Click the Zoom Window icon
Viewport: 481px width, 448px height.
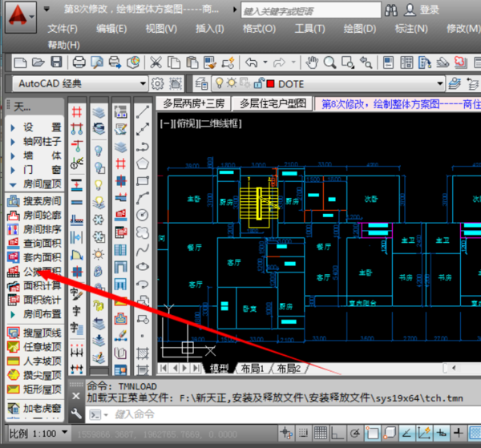(348, 63)
